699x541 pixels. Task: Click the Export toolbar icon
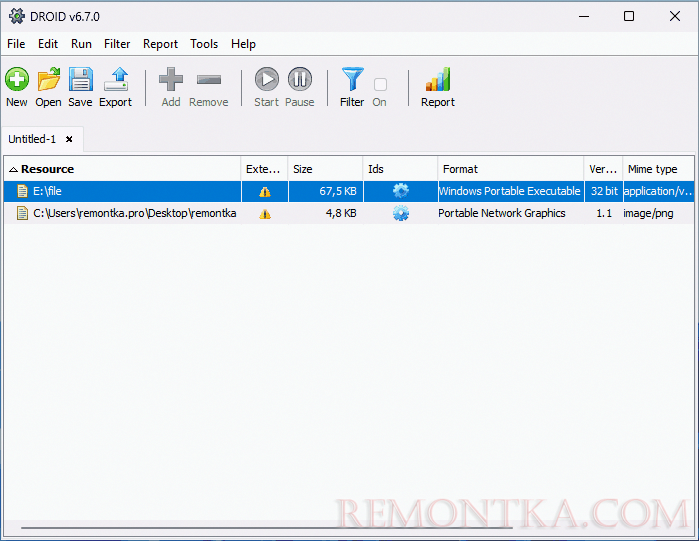(116, 79)
